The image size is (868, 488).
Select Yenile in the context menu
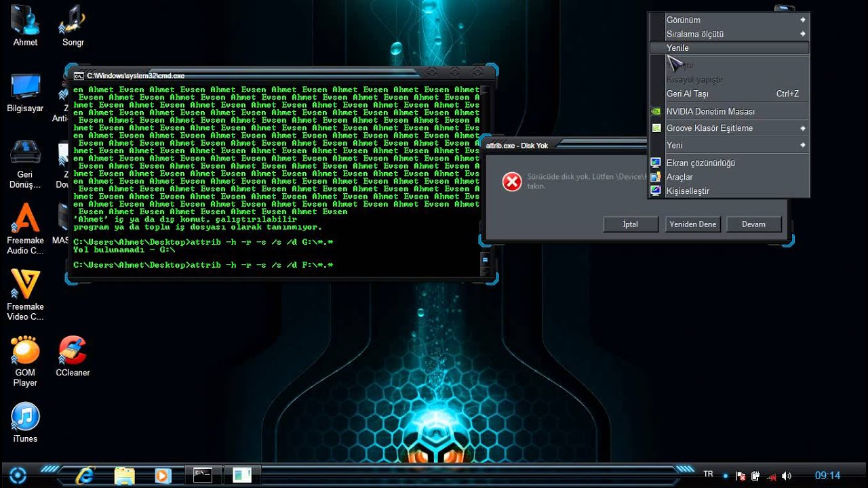coord(729,48)
